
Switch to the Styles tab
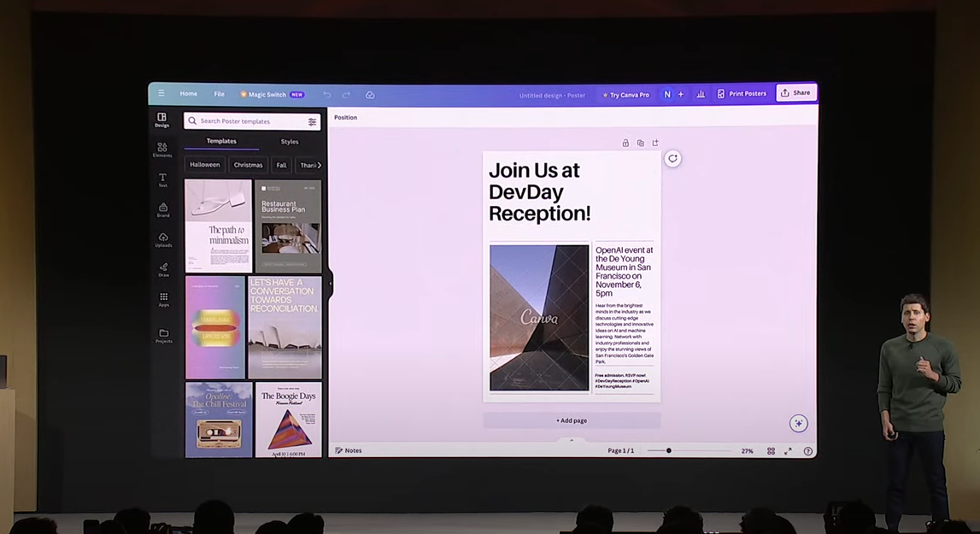coord(290,142)
